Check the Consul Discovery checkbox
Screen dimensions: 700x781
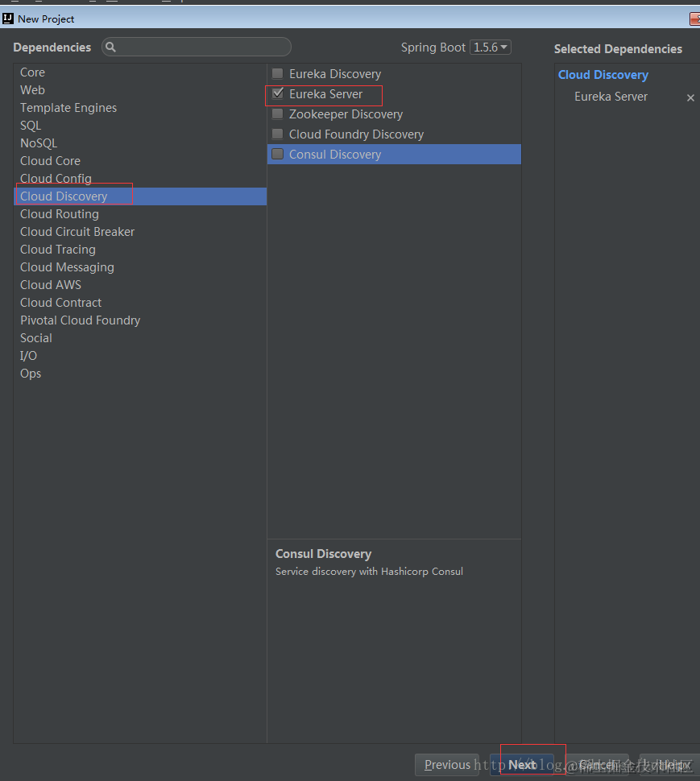278,154
